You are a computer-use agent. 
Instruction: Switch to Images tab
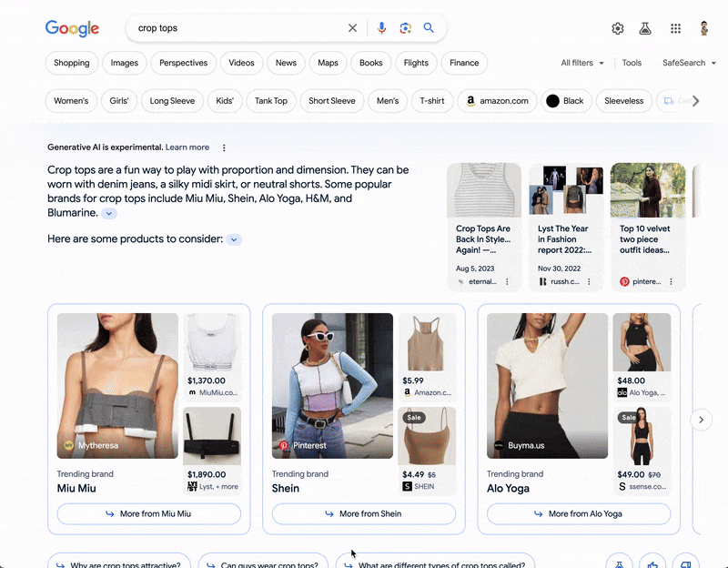coord(125,63)
